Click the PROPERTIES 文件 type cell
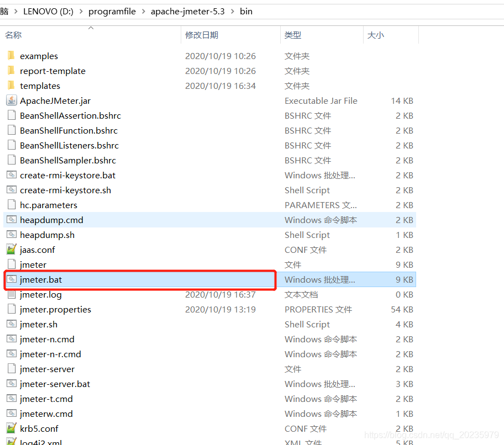Viewport: 504px width, 445px height. (x=318, y=310)
